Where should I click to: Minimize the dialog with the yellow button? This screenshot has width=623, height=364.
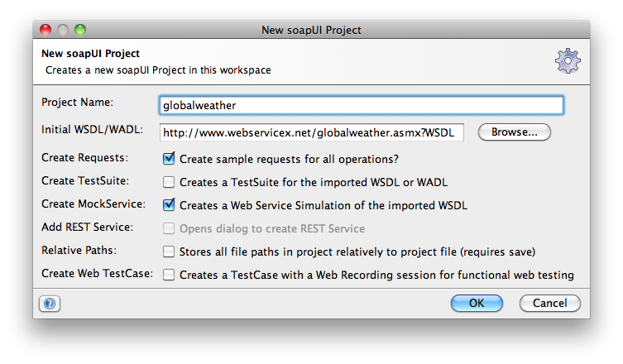tap(63, 30)
